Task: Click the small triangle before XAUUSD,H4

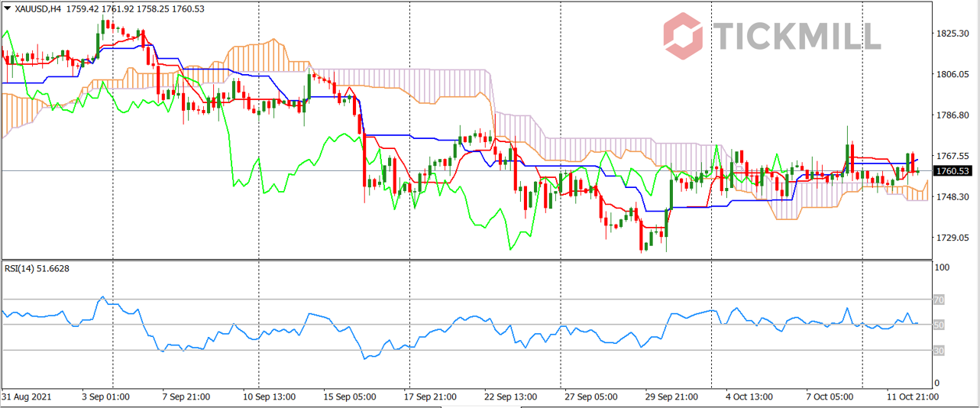Action: 8,9
